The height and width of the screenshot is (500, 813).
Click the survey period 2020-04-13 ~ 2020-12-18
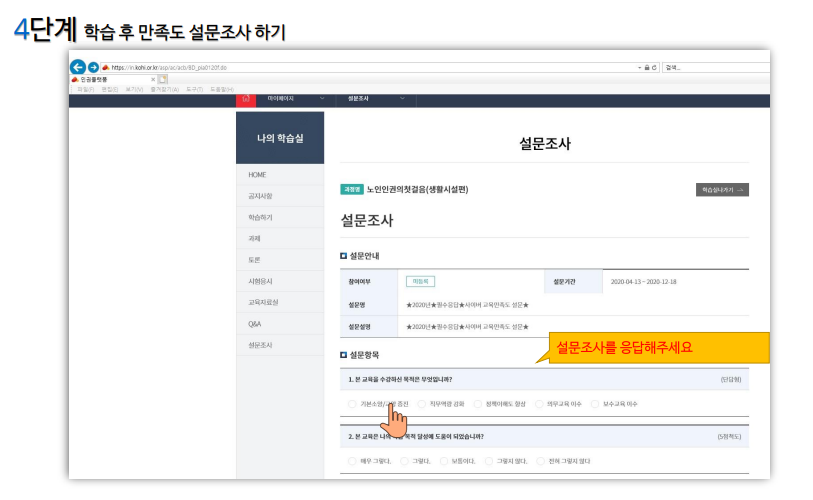pyautogui.click(x=643, y=282)
